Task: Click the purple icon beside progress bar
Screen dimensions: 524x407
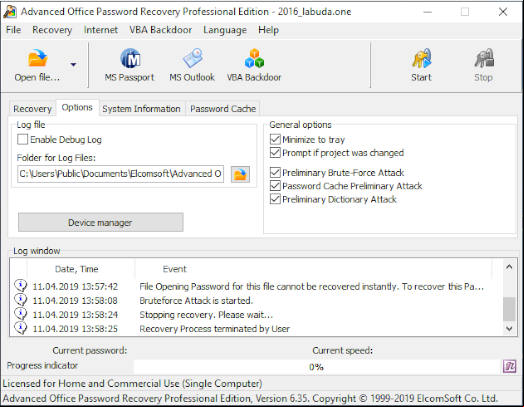Action: coord(510,367)
